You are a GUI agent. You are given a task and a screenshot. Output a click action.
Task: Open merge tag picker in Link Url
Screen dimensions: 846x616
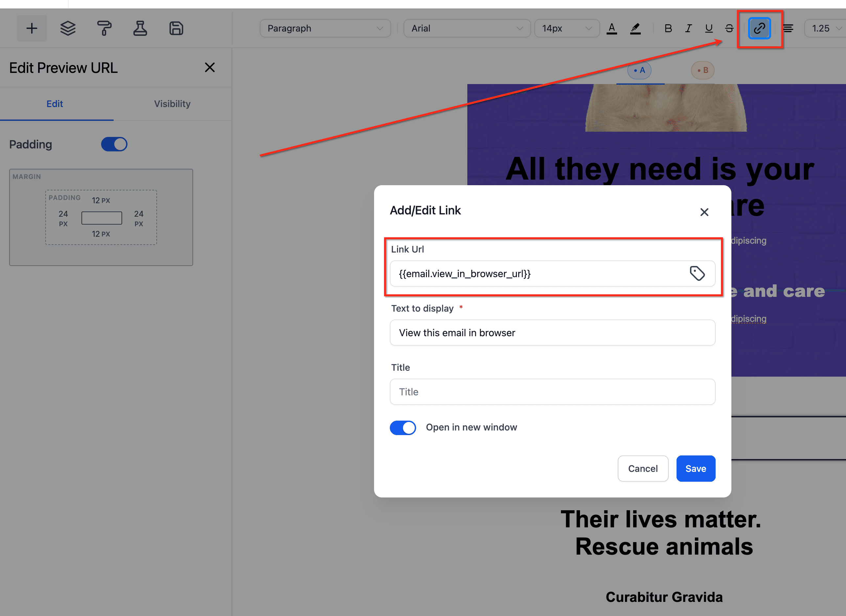point(697,273)
